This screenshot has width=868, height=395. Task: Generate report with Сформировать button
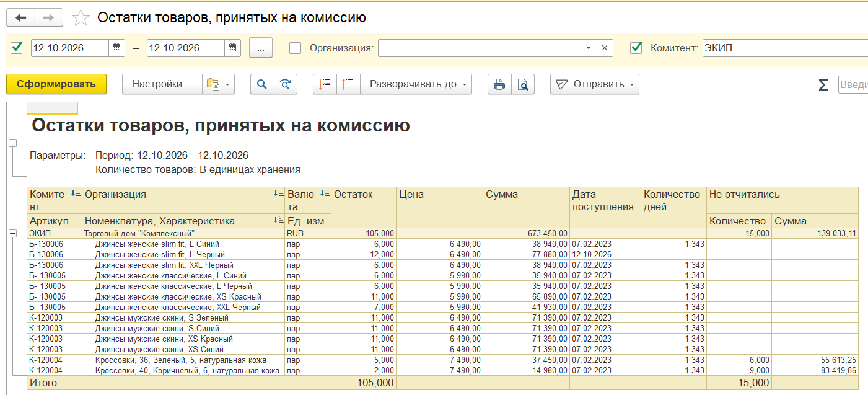coord(56,84)
